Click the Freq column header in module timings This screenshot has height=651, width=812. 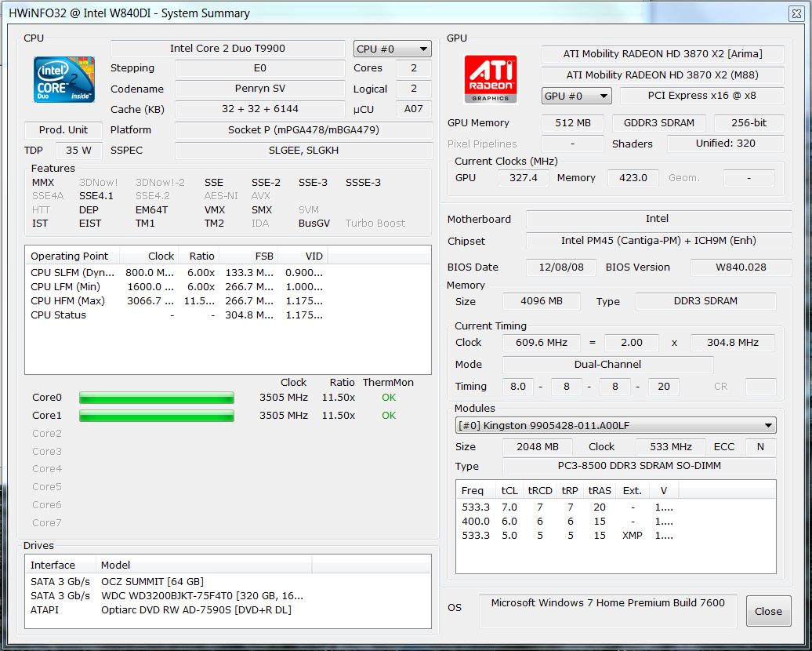click(x=476, y=491)
